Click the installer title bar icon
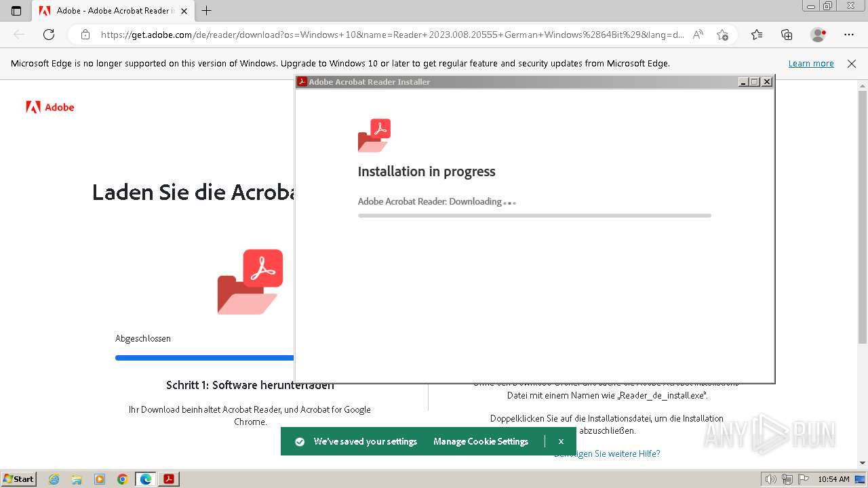 [302, 82]
